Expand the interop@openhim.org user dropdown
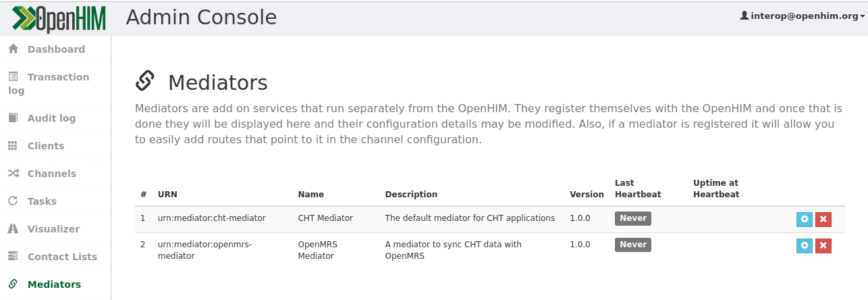This screenshot has height=300, width=868. [803, 16]
